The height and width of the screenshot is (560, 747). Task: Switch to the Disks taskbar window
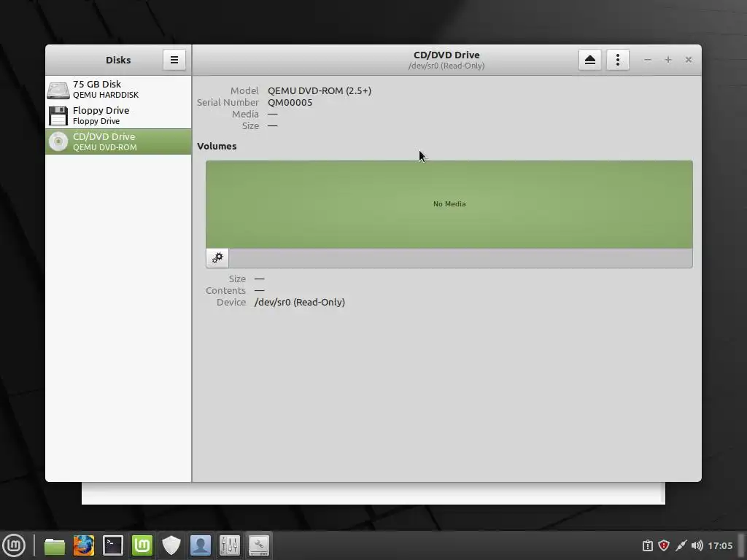[x=258, y=545]
